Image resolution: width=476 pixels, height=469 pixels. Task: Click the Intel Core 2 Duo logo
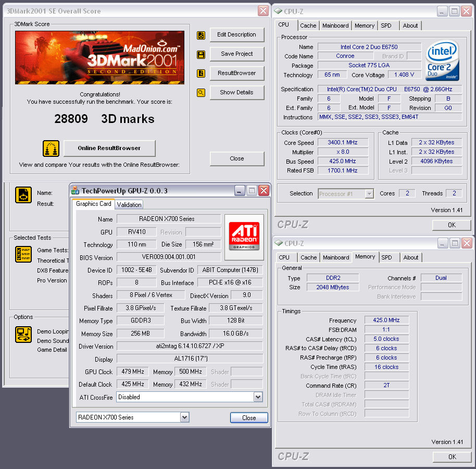tap(442, 60)
